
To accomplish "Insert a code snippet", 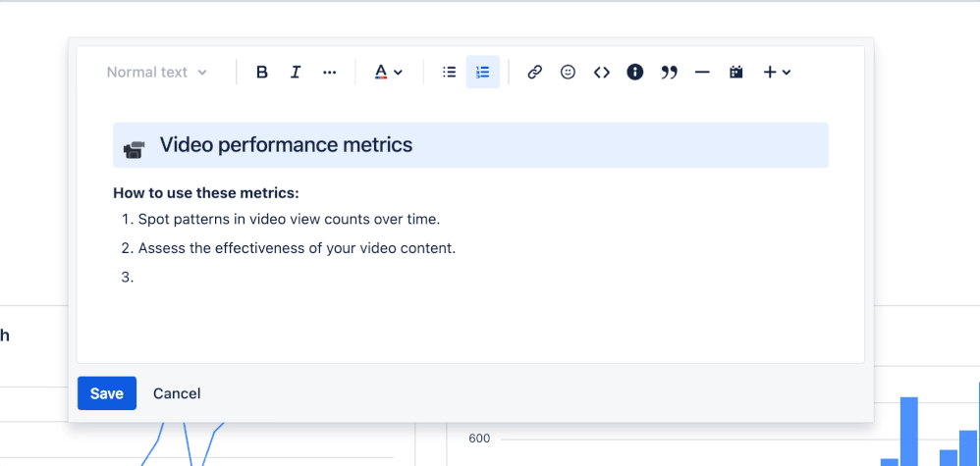I will click(x=601, y=72).
